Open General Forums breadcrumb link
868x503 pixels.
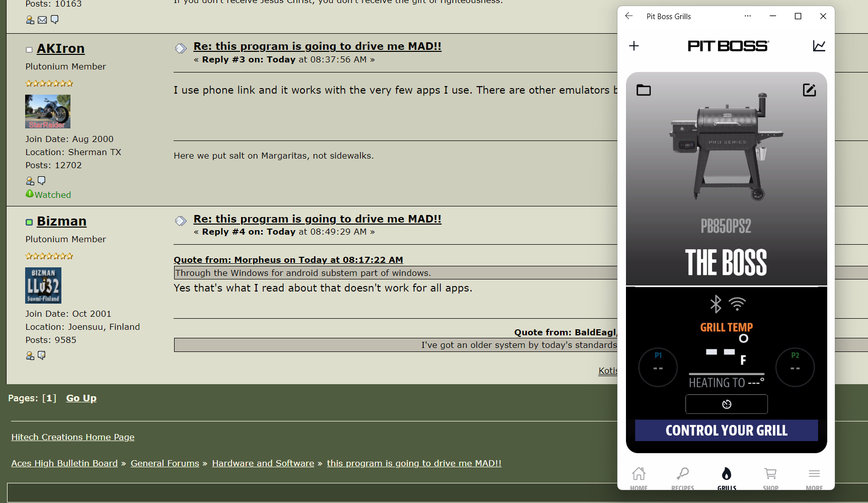point(165,463)
